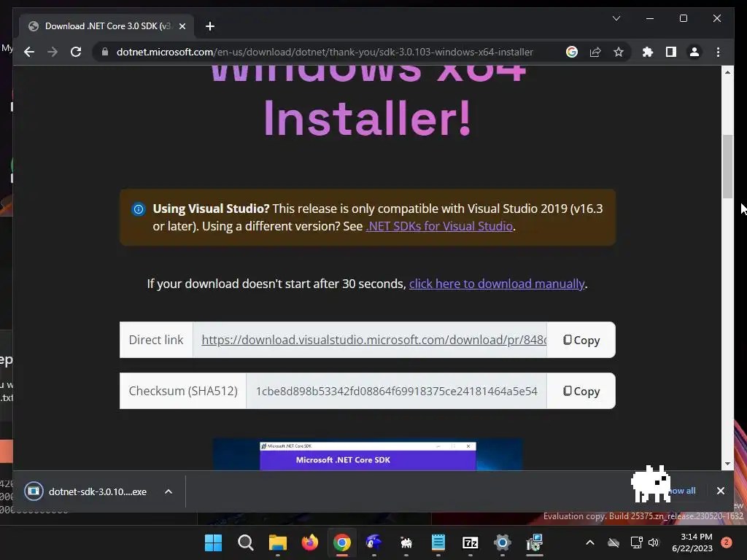Open Sonic icon app in taskbar
Screen dimensions: 747x560
[x=374, y=542]
